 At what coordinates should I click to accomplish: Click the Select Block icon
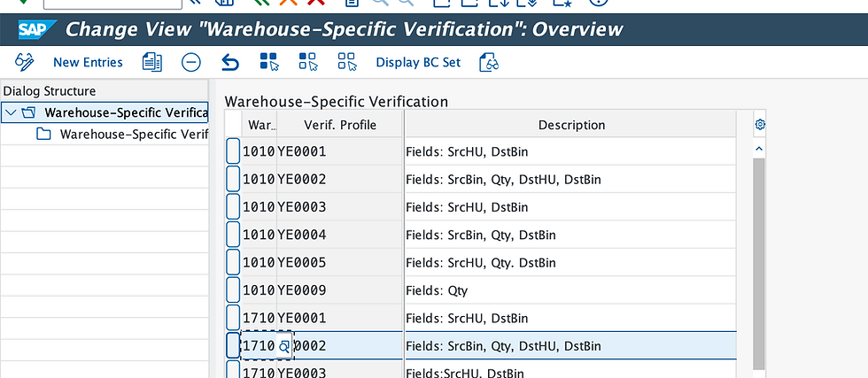[x=308, y=62]
